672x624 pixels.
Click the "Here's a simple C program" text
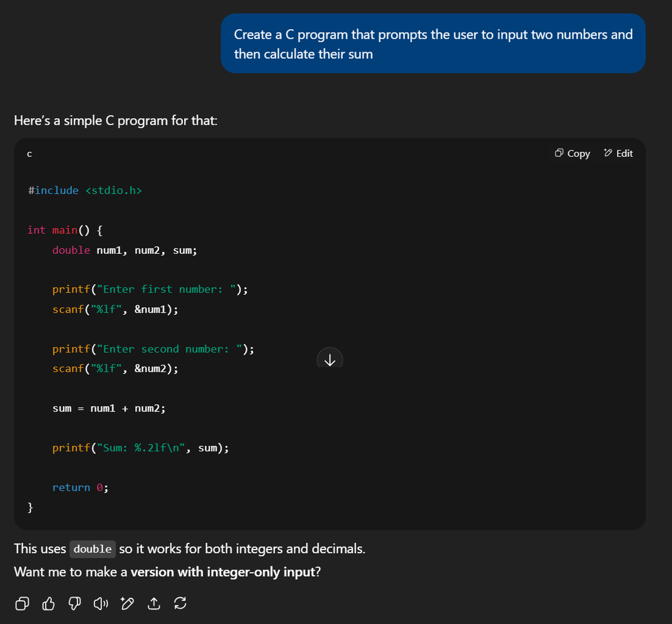116,121
